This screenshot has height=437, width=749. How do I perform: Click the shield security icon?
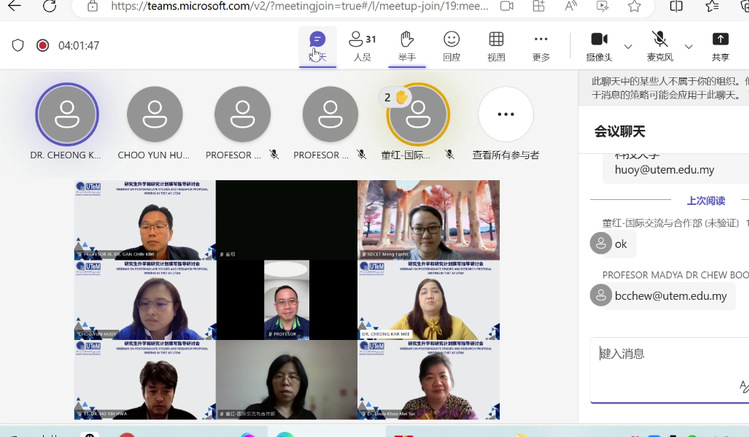coord(18,45)
